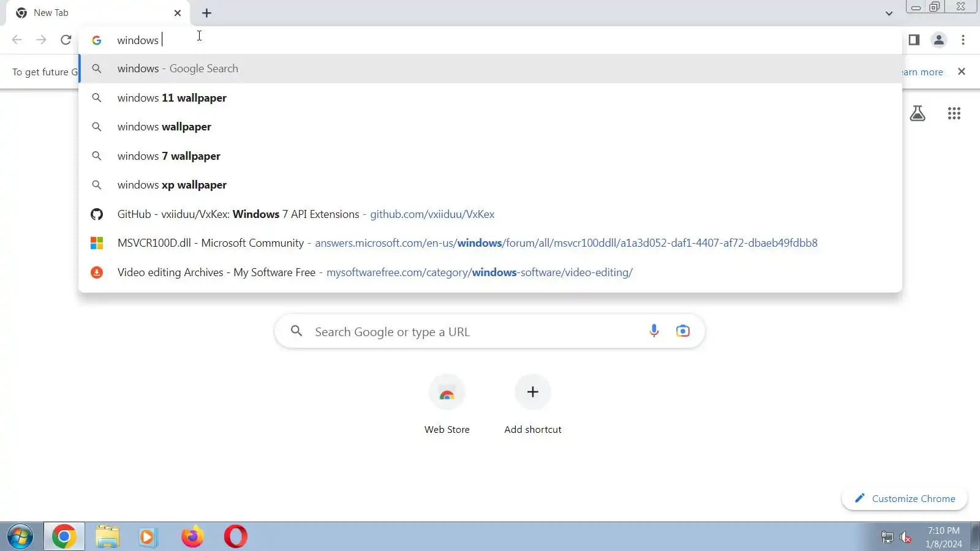Viewport: 980px width, 551px height.
Task: Launch media player from taskbar
Action: [148, 537]
